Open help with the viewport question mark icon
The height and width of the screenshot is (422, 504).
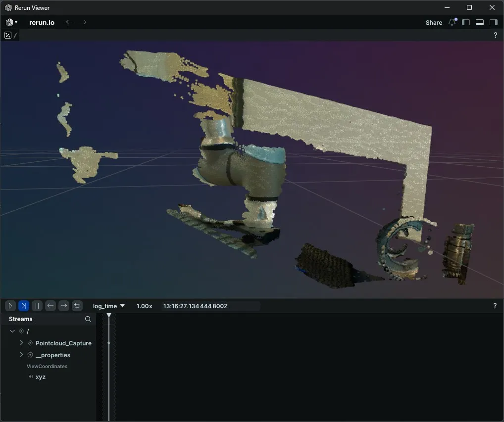(x=495, y=35)
